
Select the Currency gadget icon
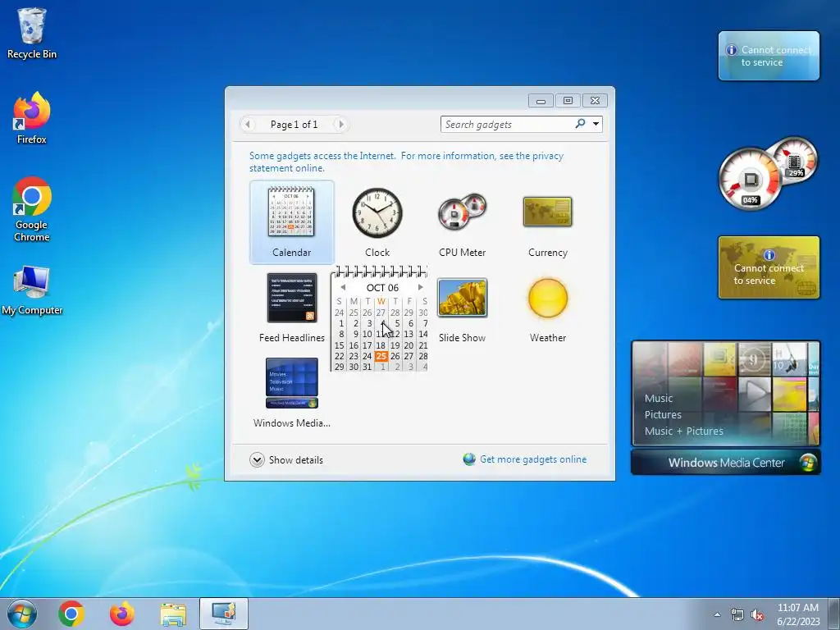pos(547,212)
